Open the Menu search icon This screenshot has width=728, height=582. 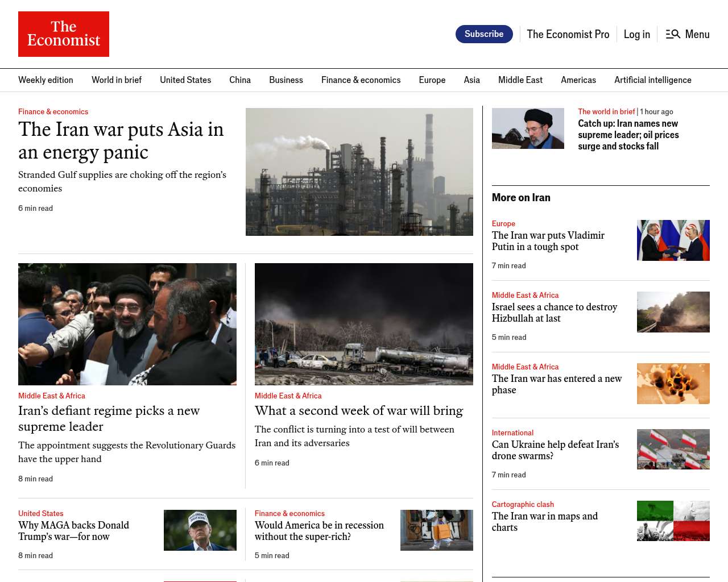pyautogui.click(x=673, y=34)
